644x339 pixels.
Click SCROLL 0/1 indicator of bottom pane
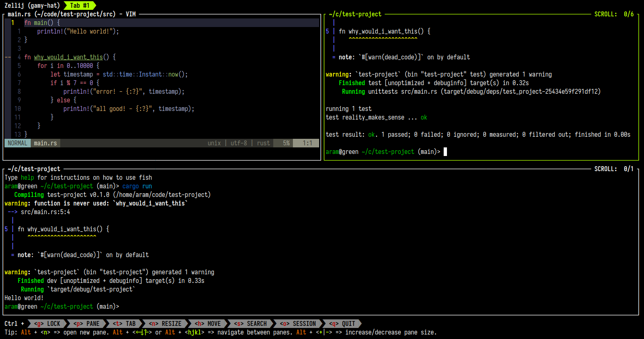[614, 169]
